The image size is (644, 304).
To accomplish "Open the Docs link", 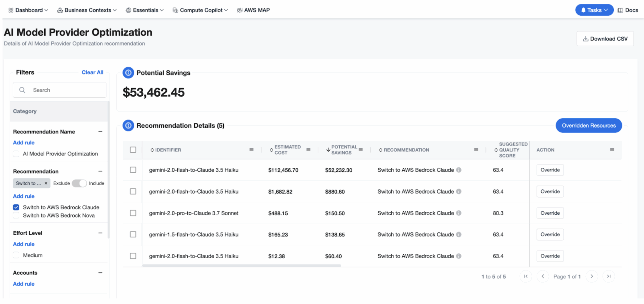I will [628, 10].
